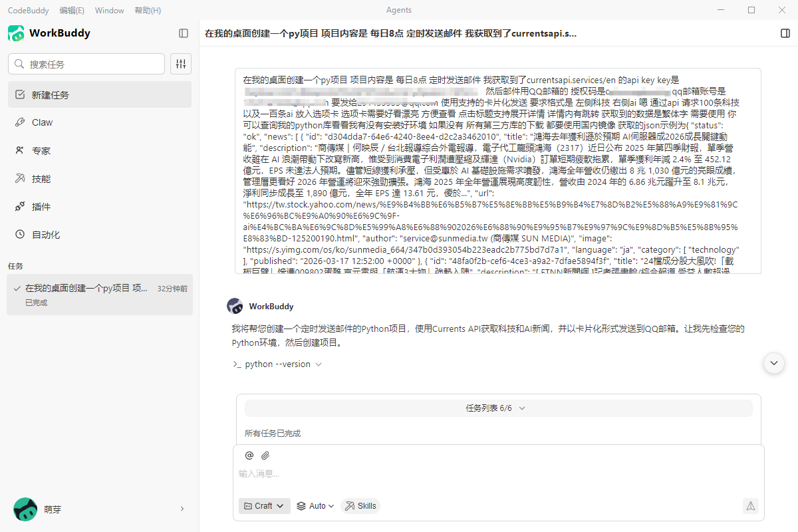Collapse the 任务列表 6/6 task list

[x=522, y=408]
